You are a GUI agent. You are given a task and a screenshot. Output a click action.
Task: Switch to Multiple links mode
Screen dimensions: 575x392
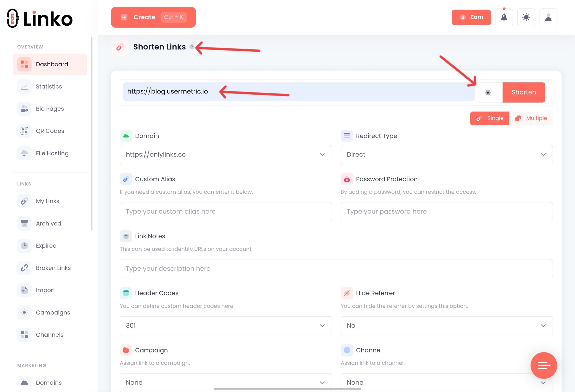click(531, 118)
